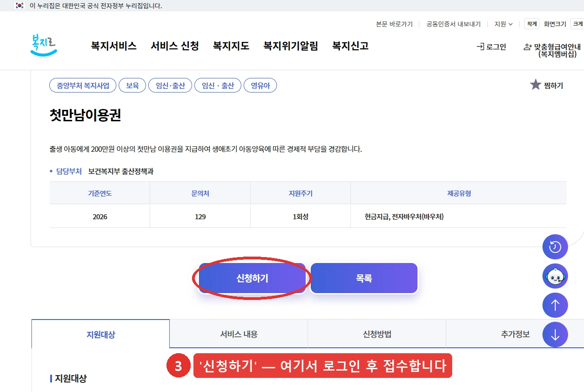Select the 영유아 tag

pos(260,85)
